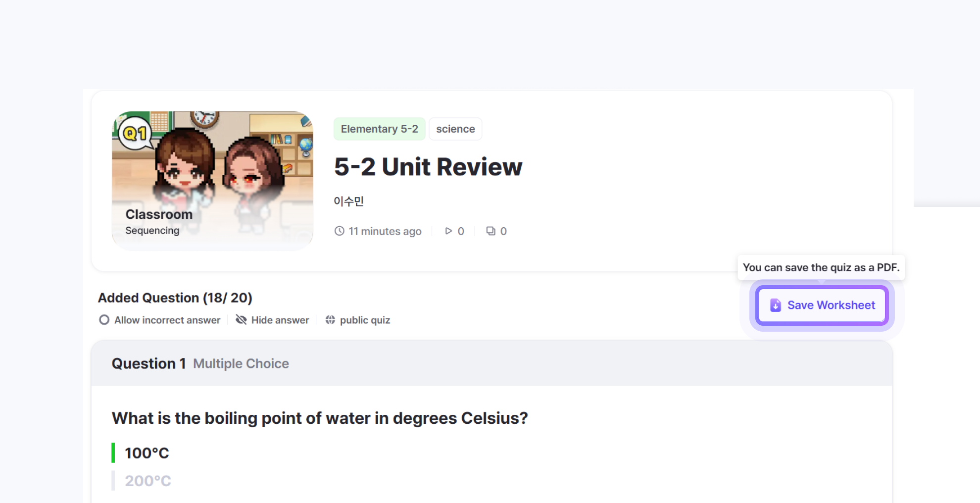980x503 pixels.
Task: Enable the Allow incorrect answer radio circle
Action: coord(104,320)
